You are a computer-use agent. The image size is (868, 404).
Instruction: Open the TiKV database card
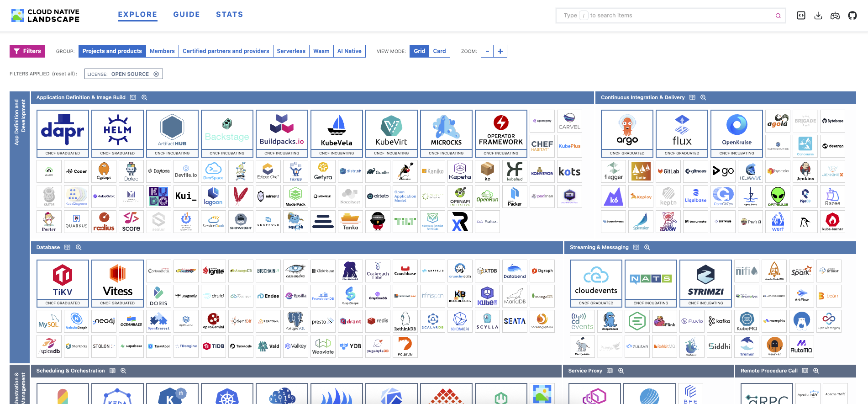click(x=63, y=283)
